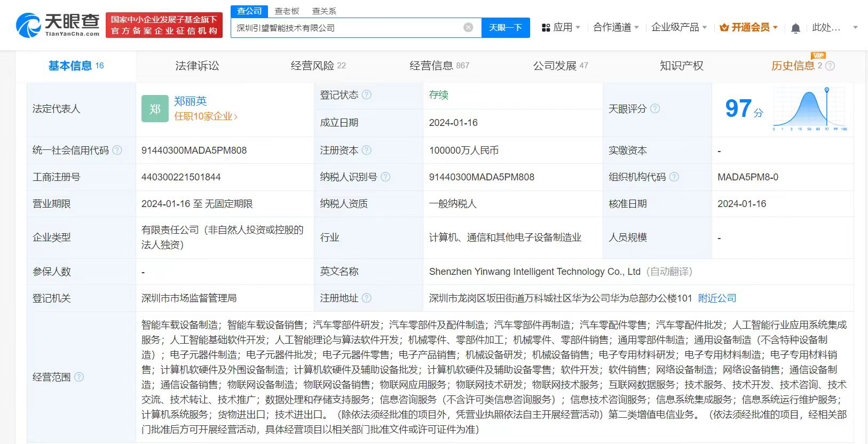Select the 经营信息 tab
Screen dimensions: 868x444
pos(439,66)
